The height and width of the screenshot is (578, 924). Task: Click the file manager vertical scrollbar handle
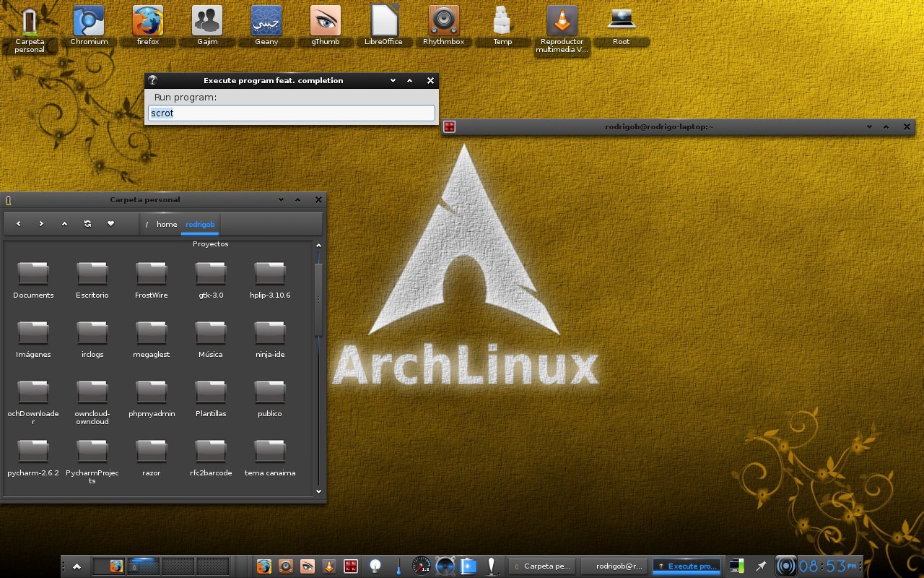pos(318,298)
